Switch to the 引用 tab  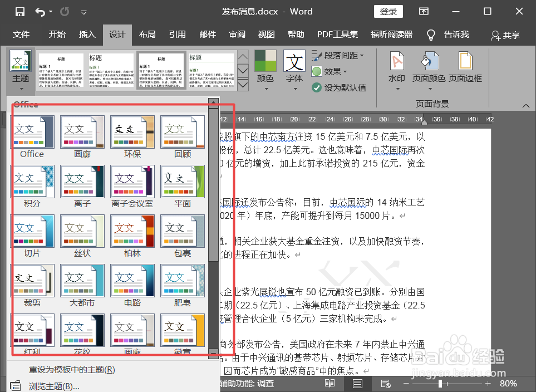pos(178,34)
